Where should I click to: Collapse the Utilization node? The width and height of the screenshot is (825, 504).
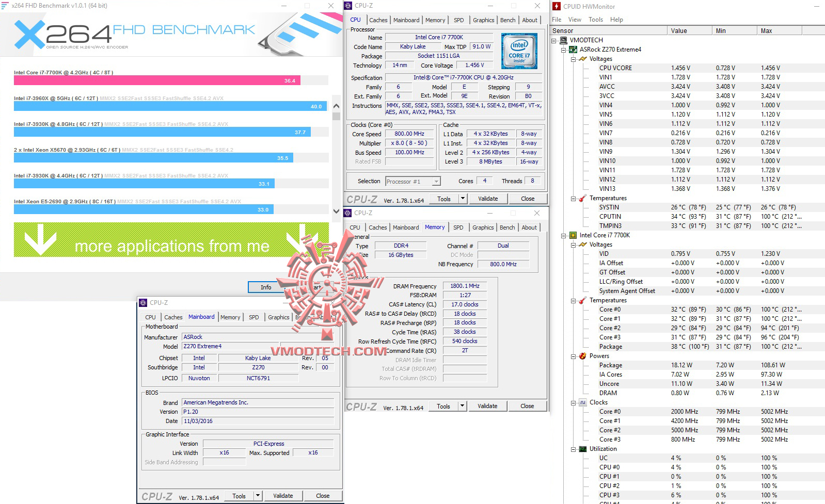pyautogui.click(x=573, y=449)
